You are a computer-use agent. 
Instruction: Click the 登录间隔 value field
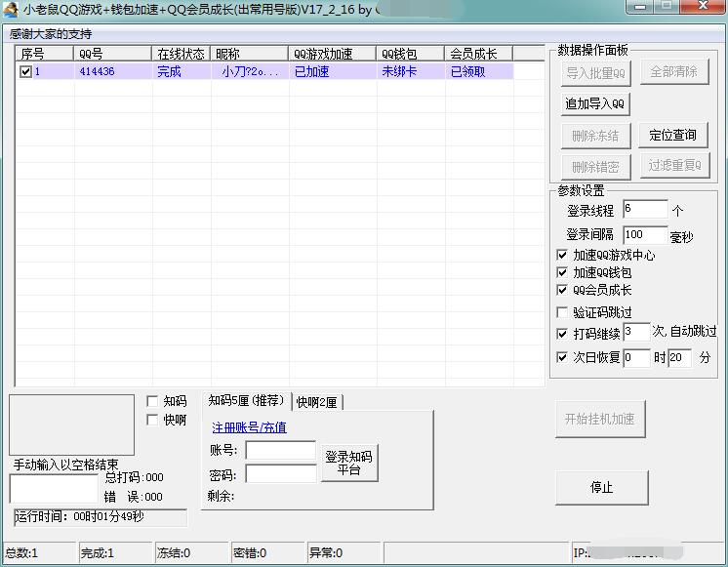point(645,235)
